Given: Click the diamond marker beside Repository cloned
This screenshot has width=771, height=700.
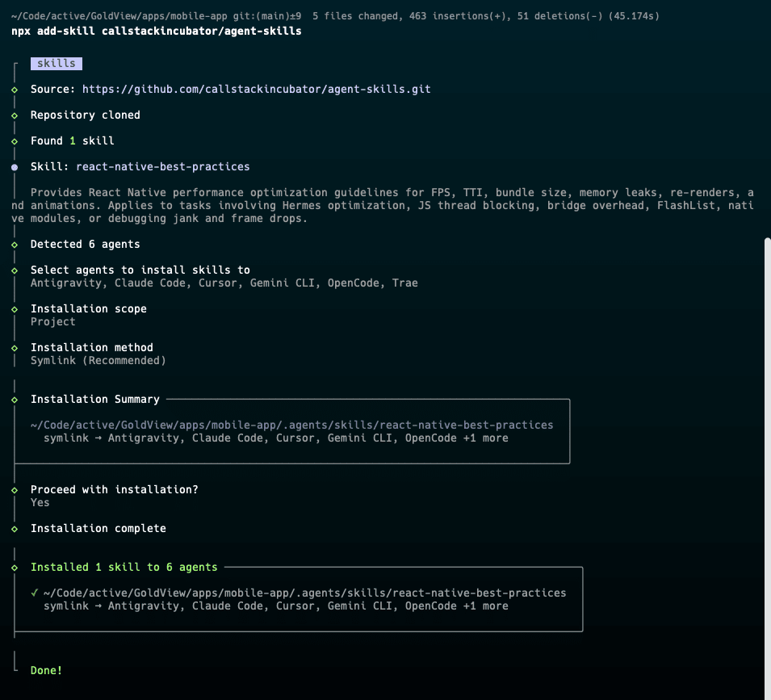Looking at the screenshot, I should tap(15, 115).
